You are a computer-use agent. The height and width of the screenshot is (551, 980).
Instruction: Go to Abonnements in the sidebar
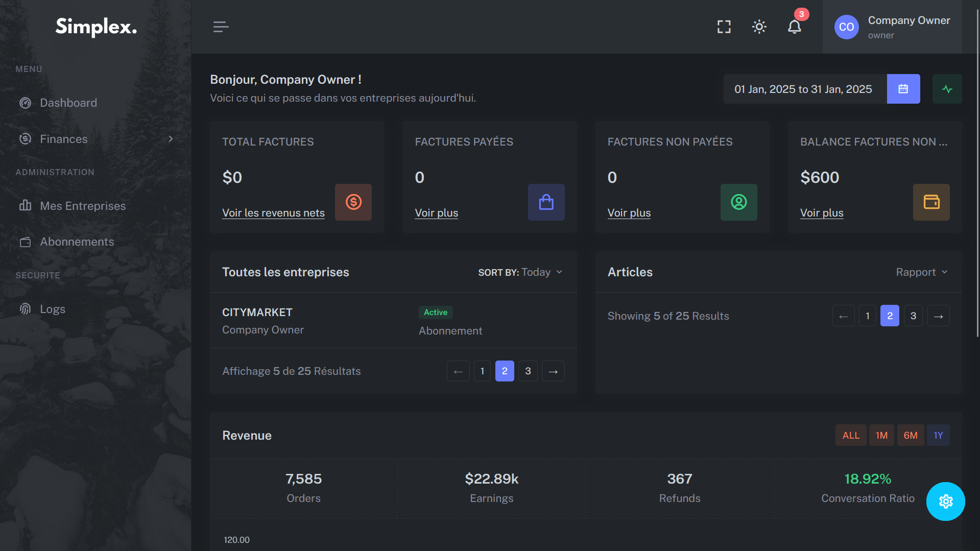(x=77, y=242)
